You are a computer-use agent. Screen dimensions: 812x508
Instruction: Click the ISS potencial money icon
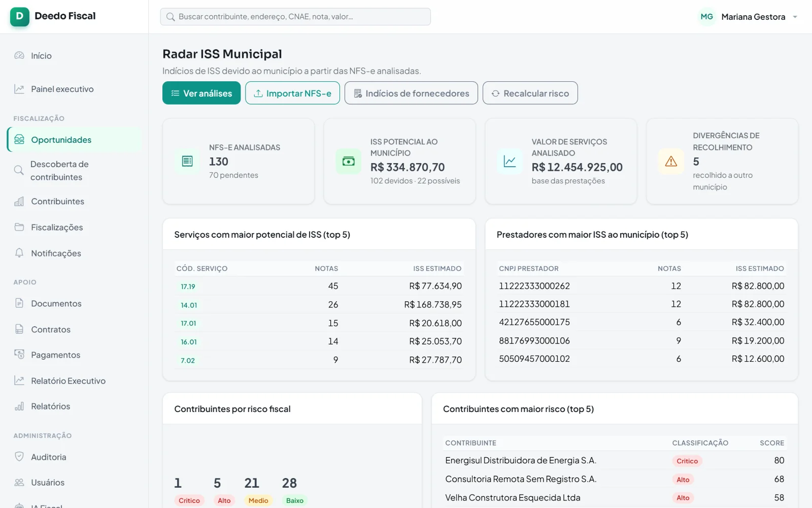pyautogui.click(x=349, y=162)
